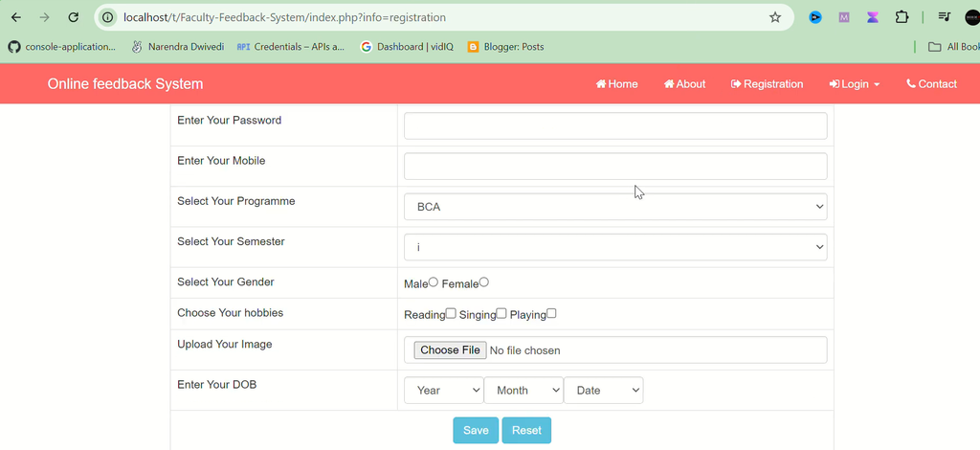This screenshot has height=450, width=980.
Task: Open the Contact page
Action: [931, 83]
